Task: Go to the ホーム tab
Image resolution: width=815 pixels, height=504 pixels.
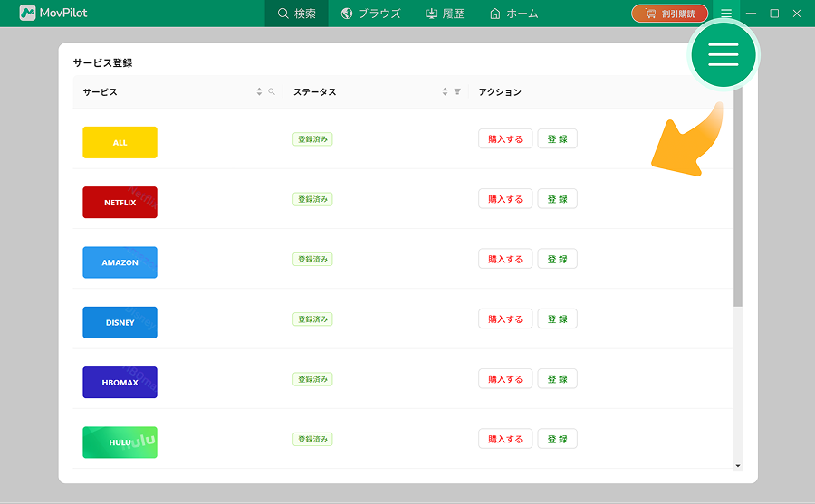Action: 513,14
